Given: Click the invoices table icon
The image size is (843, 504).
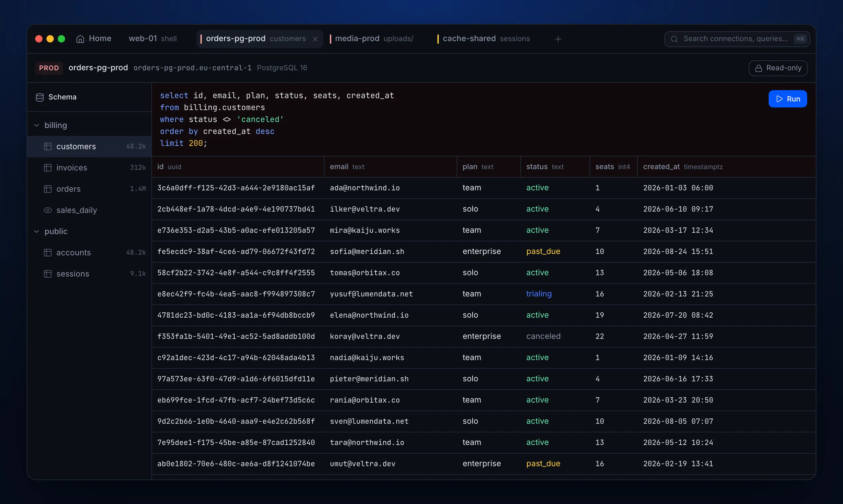Looking at the screenshot, I should click(x=47, y=168).
